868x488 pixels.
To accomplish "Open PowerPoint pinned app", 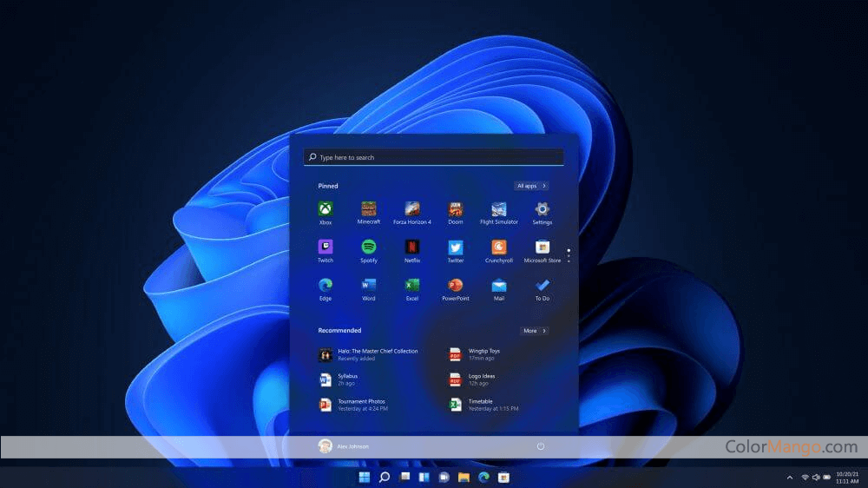I will click(456, 286).
